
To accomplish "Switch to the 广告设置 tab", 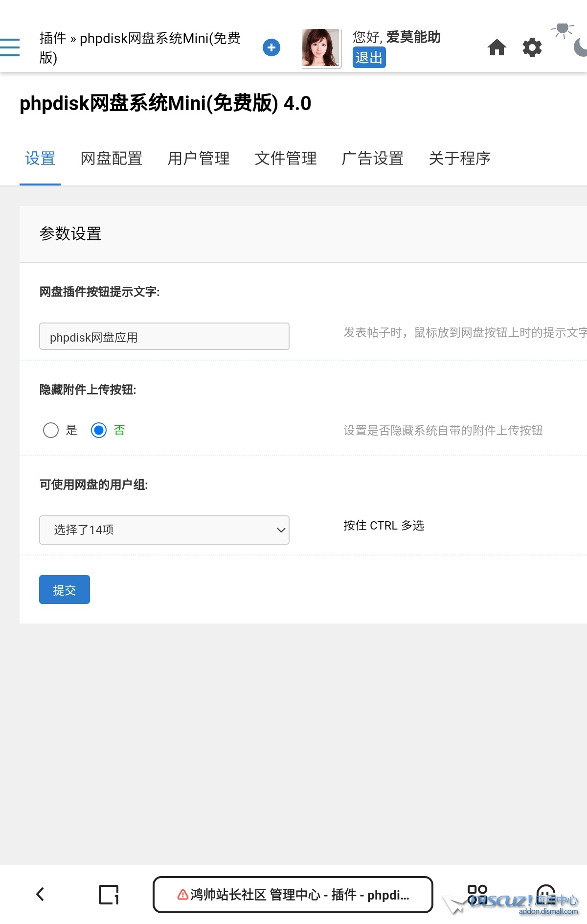I will (x=373, y=159).
